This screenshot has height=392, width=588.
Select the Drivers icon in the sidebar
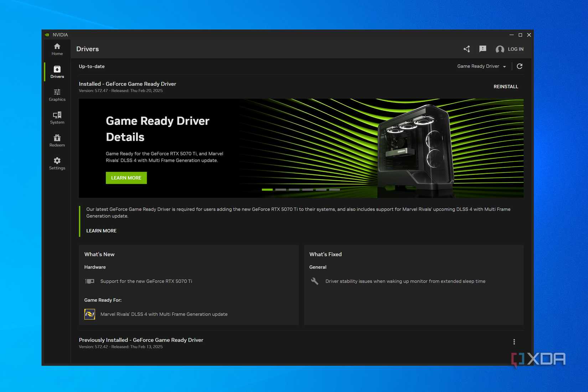click(57, 72)
